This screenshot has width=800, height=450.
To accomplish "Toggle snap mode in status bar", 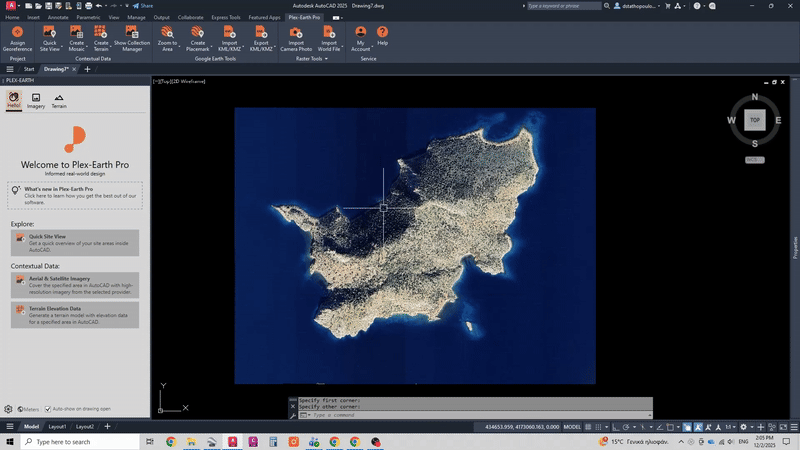I will (598, 427).
